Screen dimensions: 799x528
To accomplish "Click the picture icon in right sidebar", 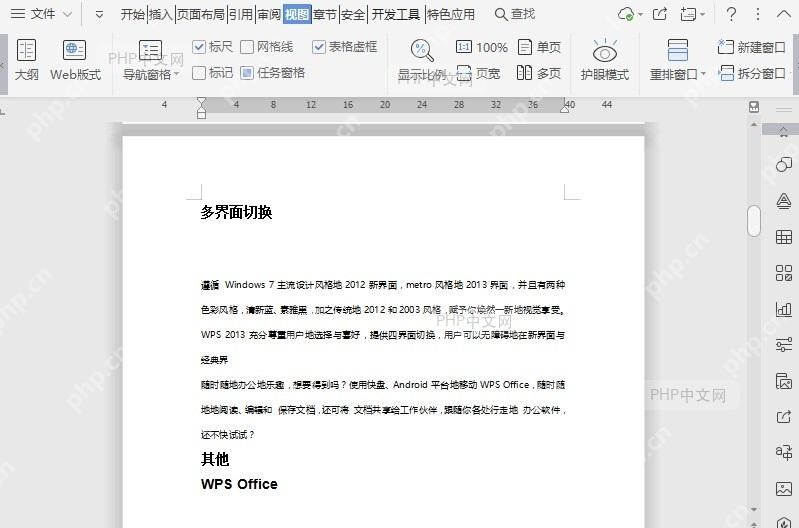I will click(784, 381).
